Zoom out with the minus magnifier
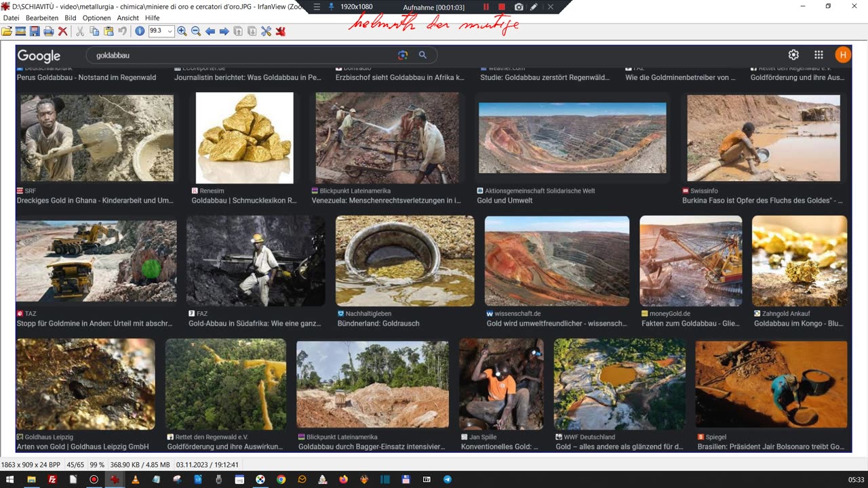Viewport: 868px width, 488px height. (196, 31)
